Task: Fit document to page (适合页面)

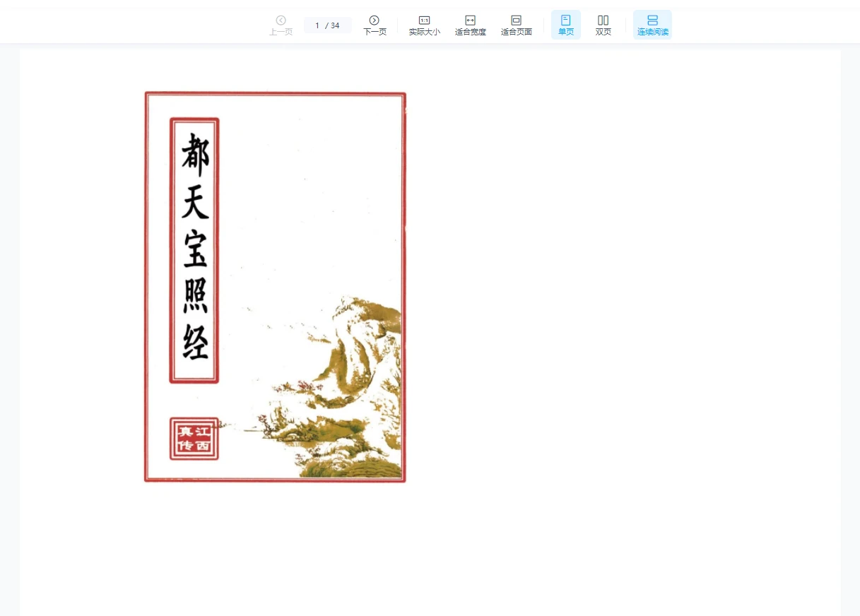Action: coord(516,25)
